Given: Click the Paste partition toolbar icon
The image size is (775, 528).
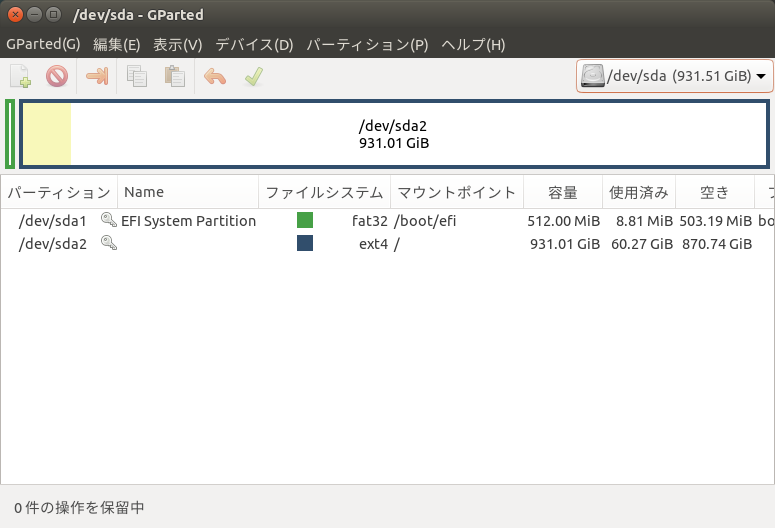Looking at the screenshot, I should pyautogui.click(x=174, y=76).
